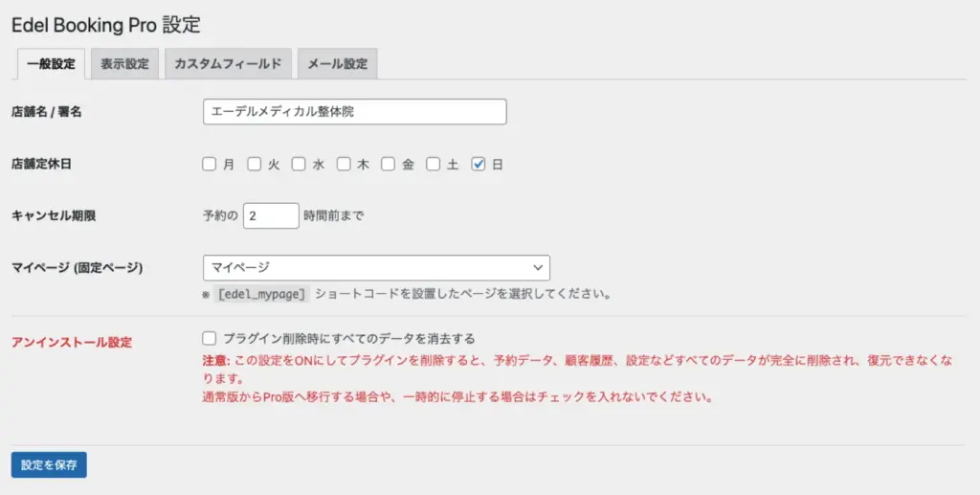Expand the マイページ page selection dropdown
This screenshot has height=495, width=980.
[x=376, y=267]
